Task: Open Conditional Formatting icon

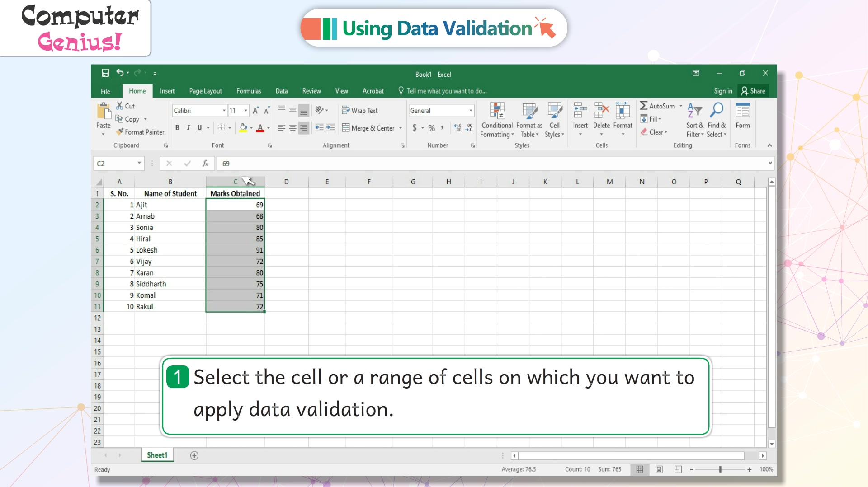Action: pyautogui.click(x=497, y=111)
